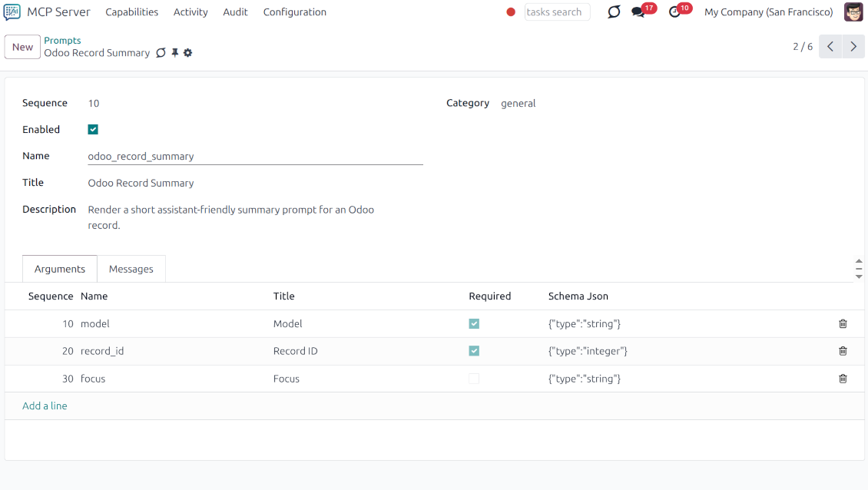
Task: Click the tasks search input field
Action: (557, 12)
